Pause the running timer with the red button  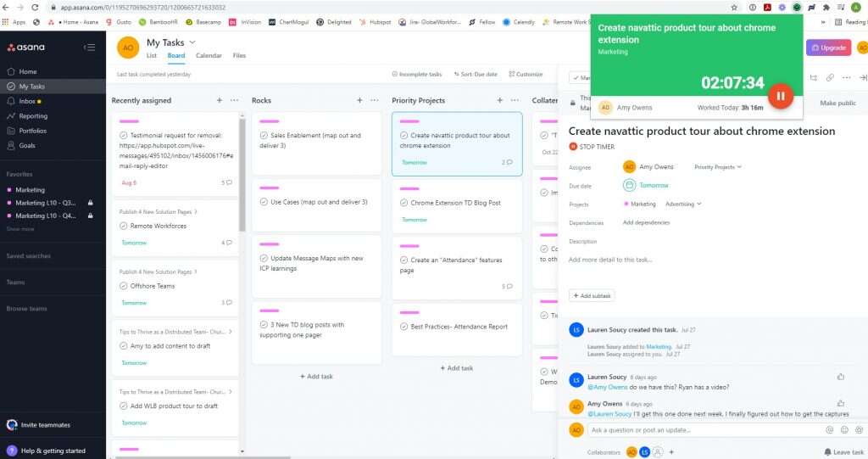781,96
